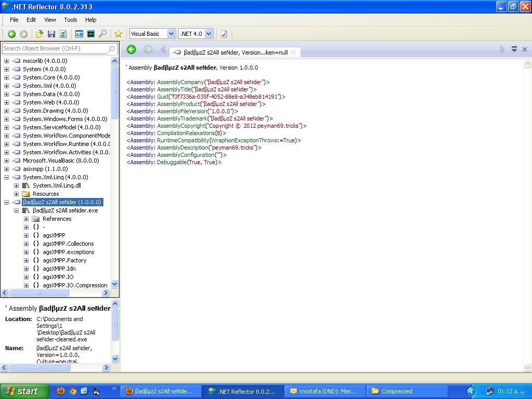Image resolution: width=532 pixels, height=399 pixels.
Task: Click the tree view vertical scrollbar thumb
Action: [x=115, y=91]
